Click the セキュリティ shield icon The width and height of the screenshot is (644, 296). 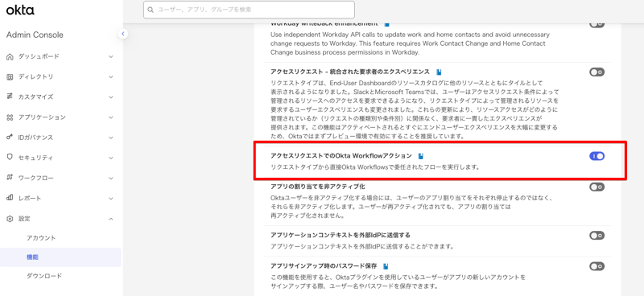click(10, 158)
